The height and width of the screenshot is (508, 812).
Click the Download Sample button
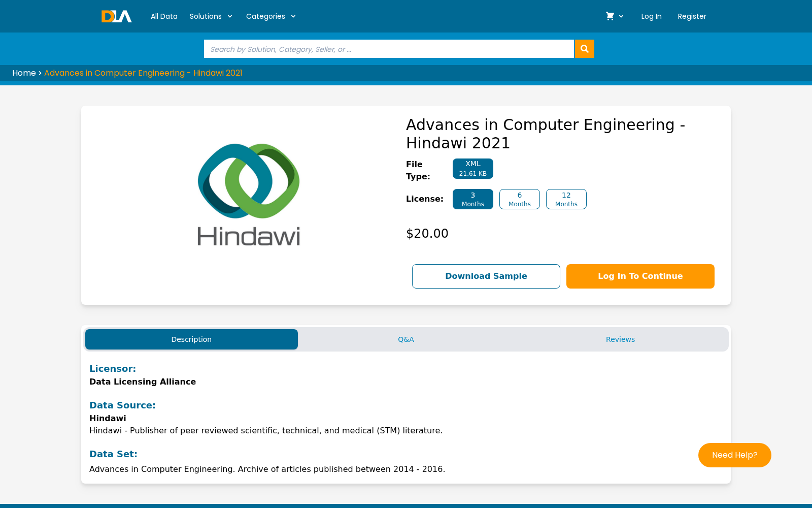point(486,276)
